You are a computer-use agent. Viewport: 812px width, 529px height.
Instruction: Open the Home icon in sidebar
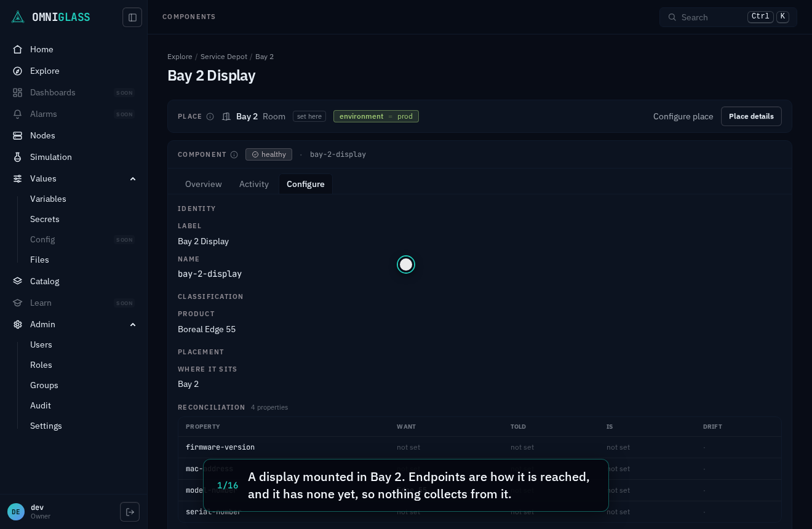18,49
